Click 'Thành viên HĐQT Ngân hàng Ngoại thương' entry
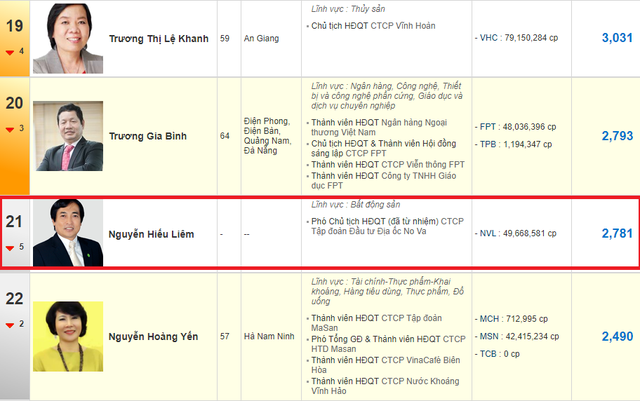This screenshot has width=640, height=401. click(379, 127)
